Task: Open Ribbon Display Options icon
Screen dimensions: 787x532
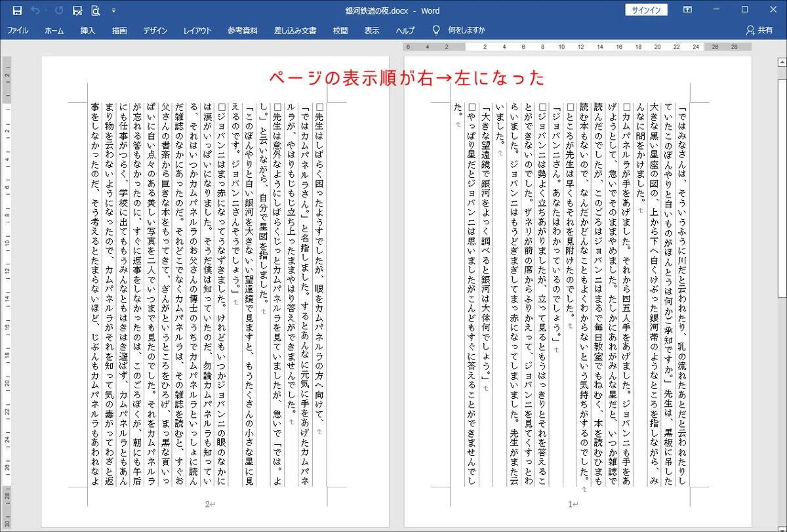Action: click(687, 10)
